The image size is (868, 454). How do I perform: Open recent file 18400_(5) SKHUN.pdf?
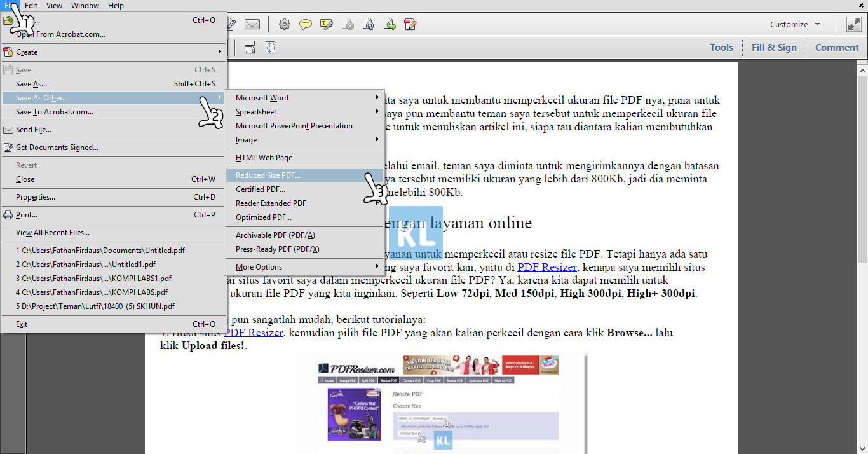pyautogui.click(x=114, y=306)
